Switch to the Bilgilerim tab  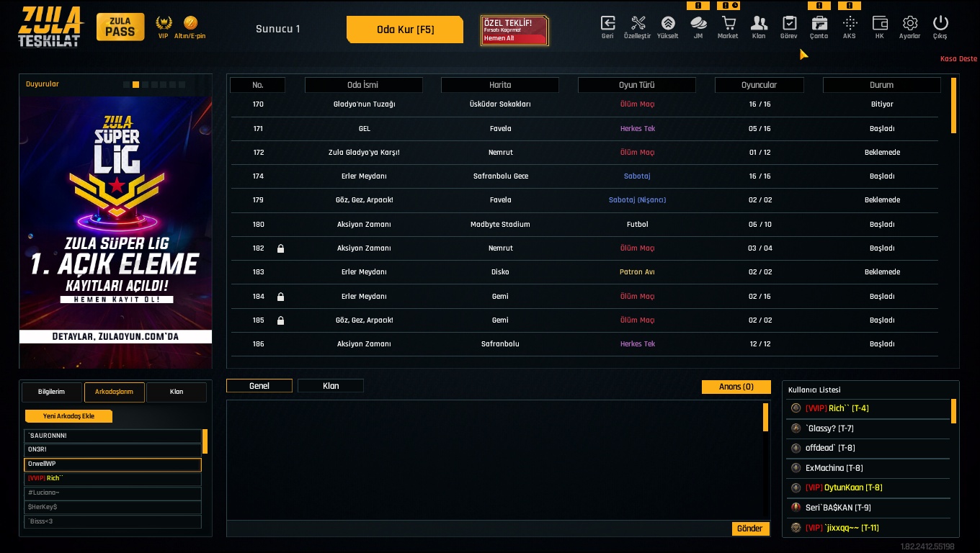click(x=52, y=392)
